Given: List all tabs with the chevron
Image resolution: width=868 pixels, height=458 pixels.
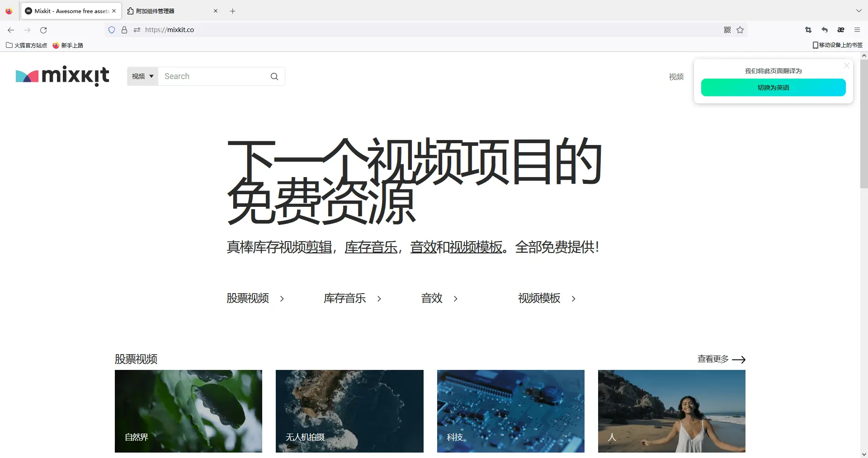Looking at the screenshot, I should pos(859,11).
